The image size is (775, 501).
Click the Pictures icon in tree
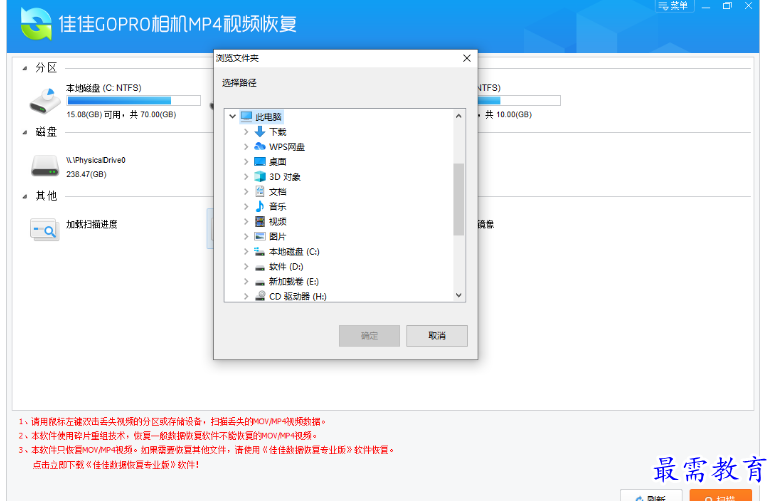coord(259,236)
